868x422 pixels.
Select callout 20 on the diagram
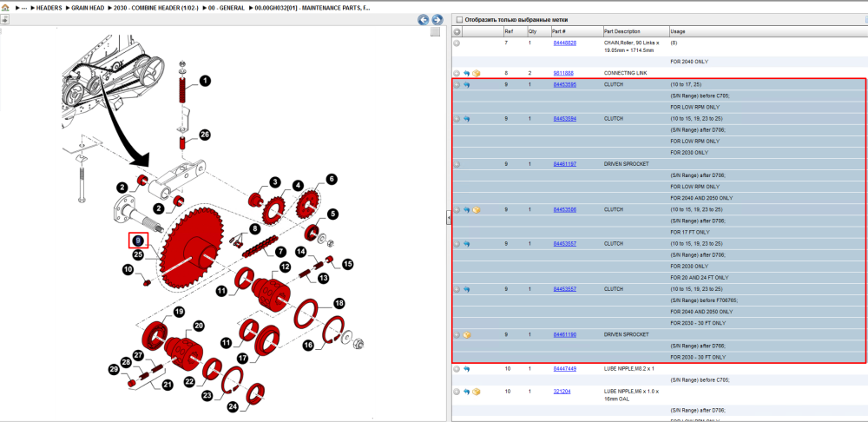(x=198, y=325)
